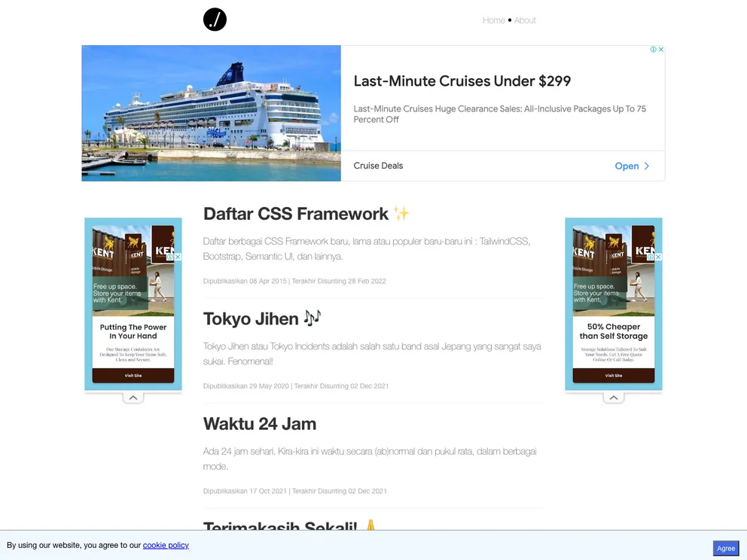Click ad info icon on "Putting The Power" ad
Screen dimensions: 747x560
coord(170,257)
